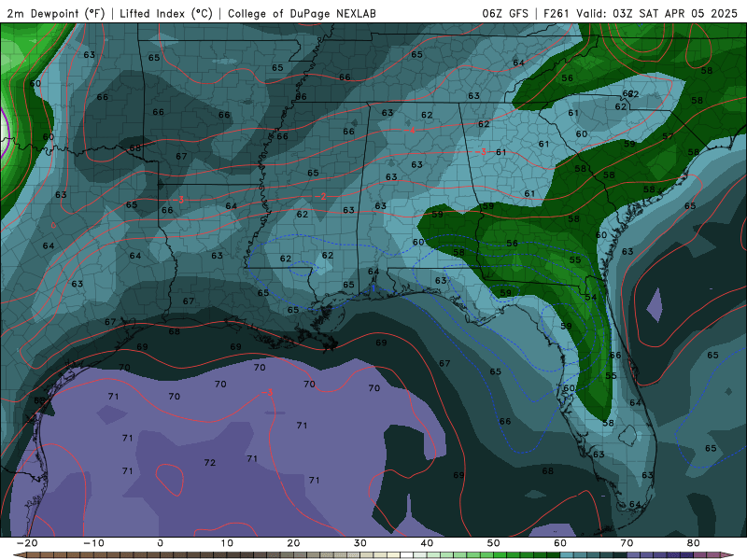
Task: Click the '06Z GFS' model run label
Action: [x=505, y=13]
